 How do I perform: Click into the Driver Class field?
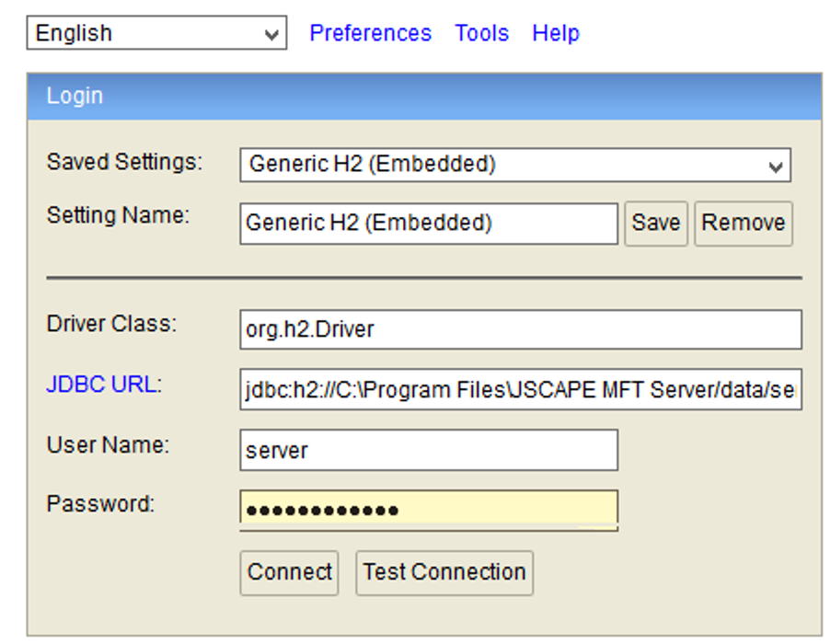click(521, 329)
